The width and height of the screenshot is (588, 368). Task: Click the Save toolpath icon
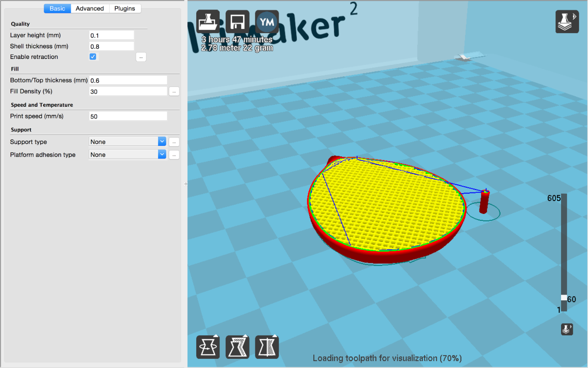[237, 21]
